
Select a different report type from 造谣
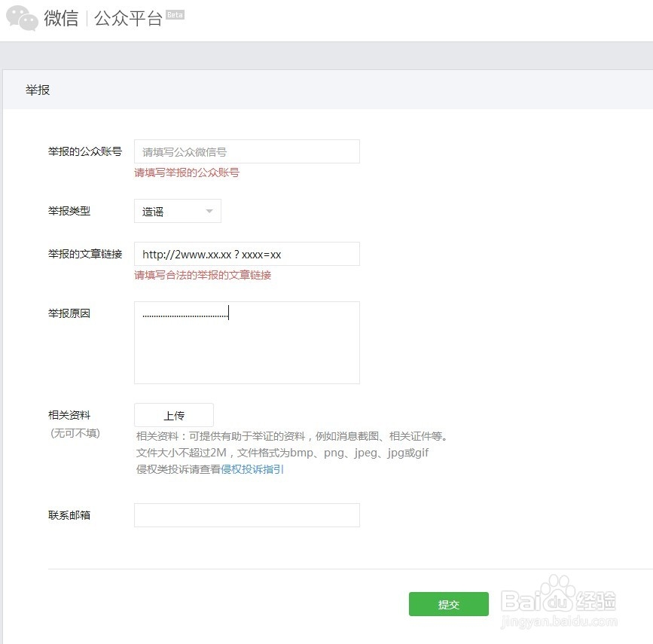pos(177,211)
